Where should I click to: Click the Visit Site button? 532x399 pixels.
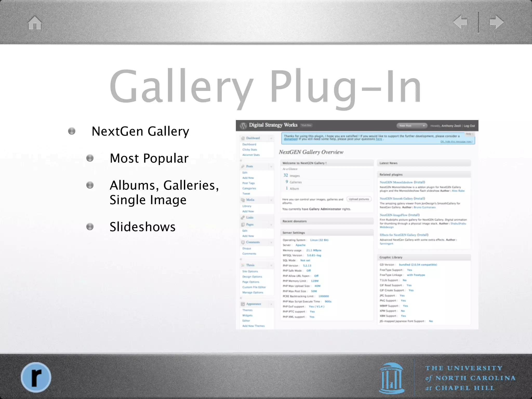[306, 125]
